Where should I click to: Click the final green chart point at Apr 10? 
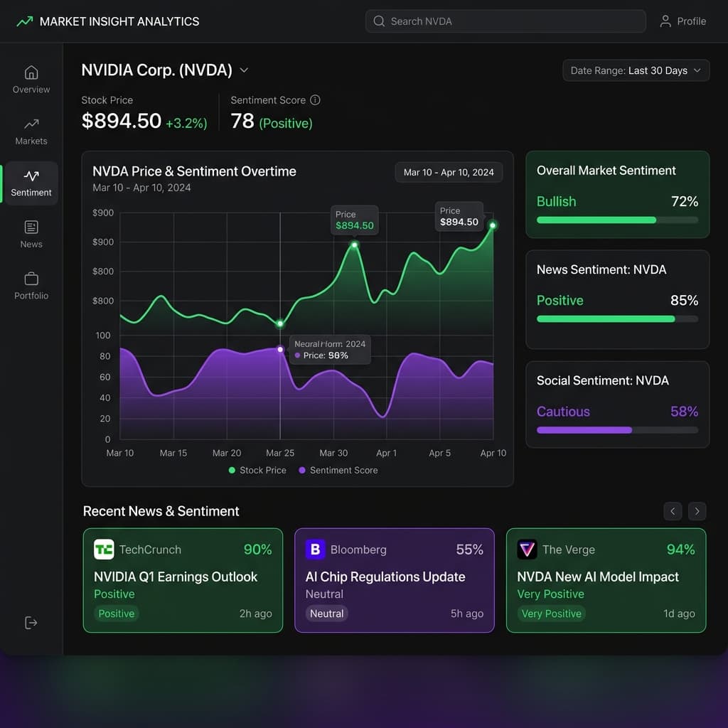(x=493, y=225)
